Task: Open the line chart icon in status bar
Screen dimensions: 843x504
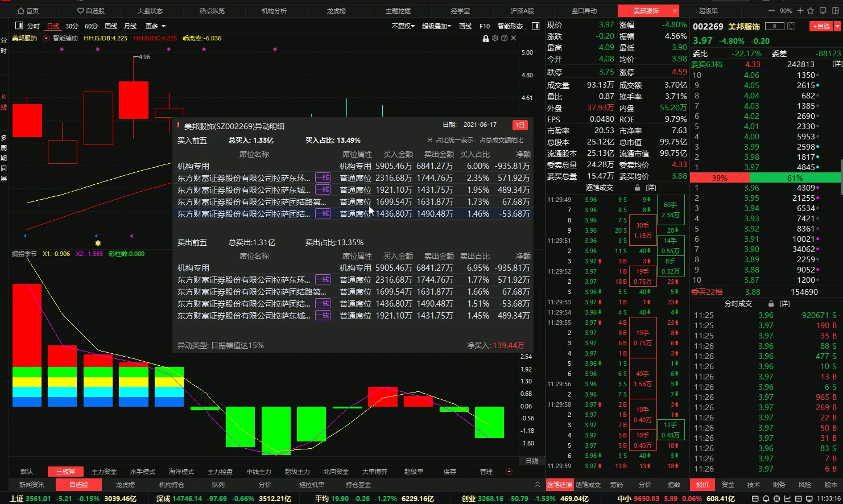Action: pyautogui.click(x=788, y=498)
